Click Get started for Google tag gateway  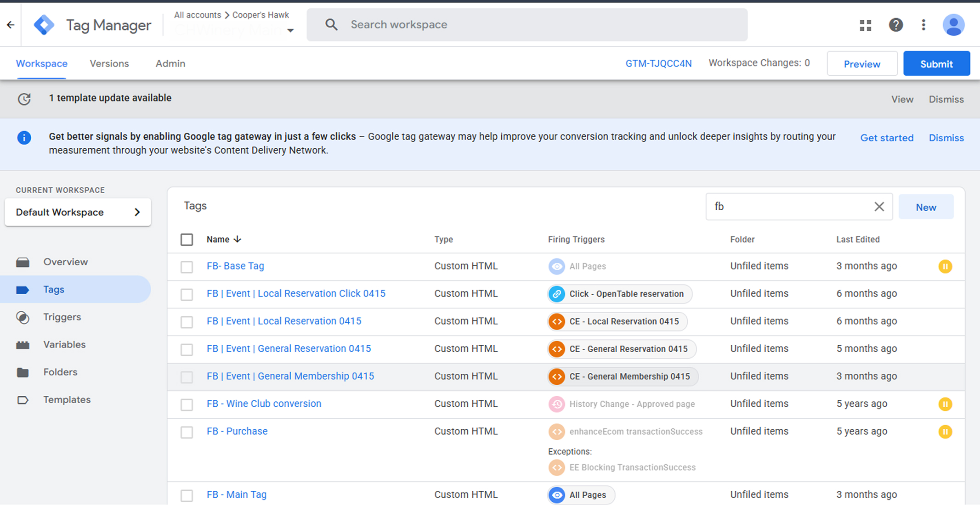tap(887, 138)
